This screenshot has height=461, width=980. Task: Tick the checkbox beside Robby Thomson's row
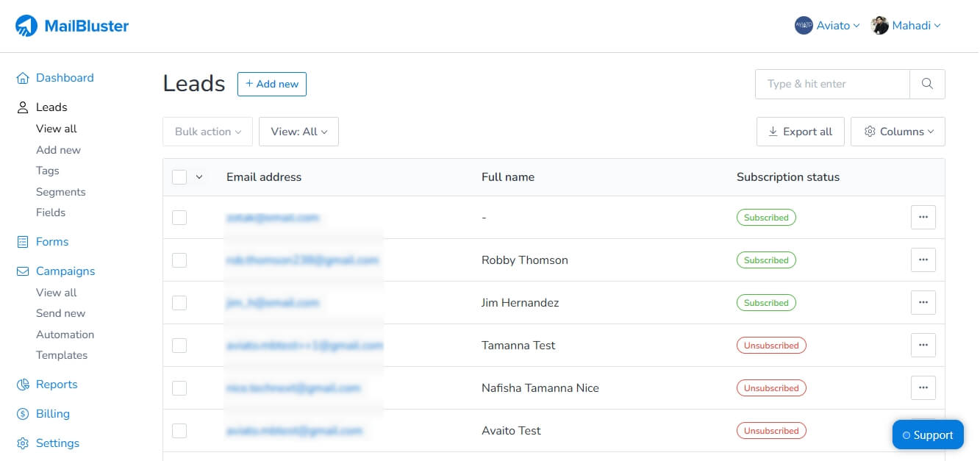(179, 260)
